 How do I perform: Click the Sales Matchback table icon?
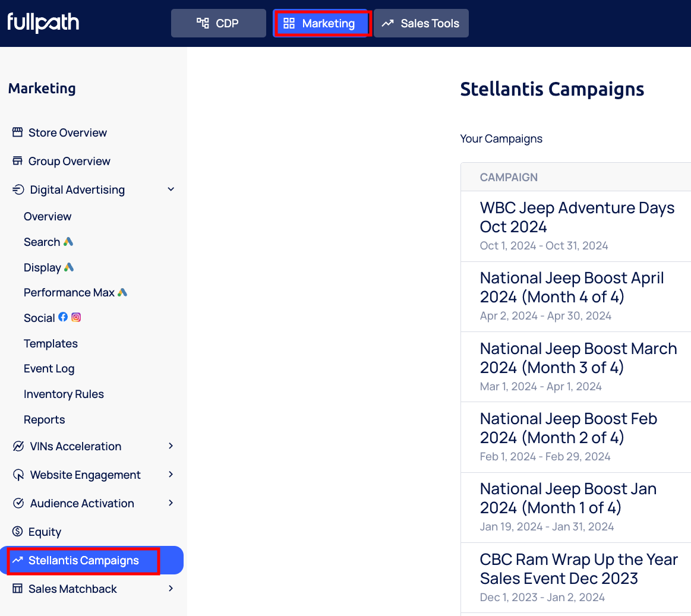click(18, 589)
